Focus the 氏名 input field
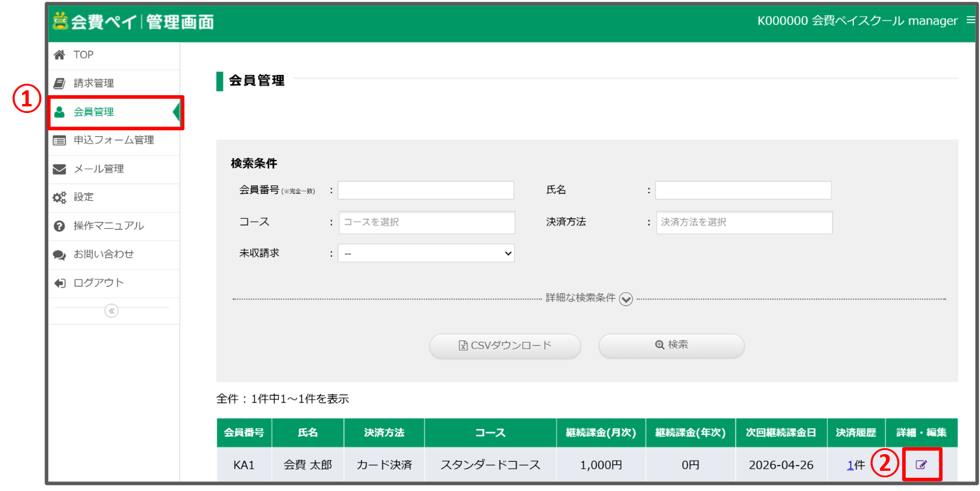This screenshot has width=980, height=491. pyautogui.click(x=743, y=190)
